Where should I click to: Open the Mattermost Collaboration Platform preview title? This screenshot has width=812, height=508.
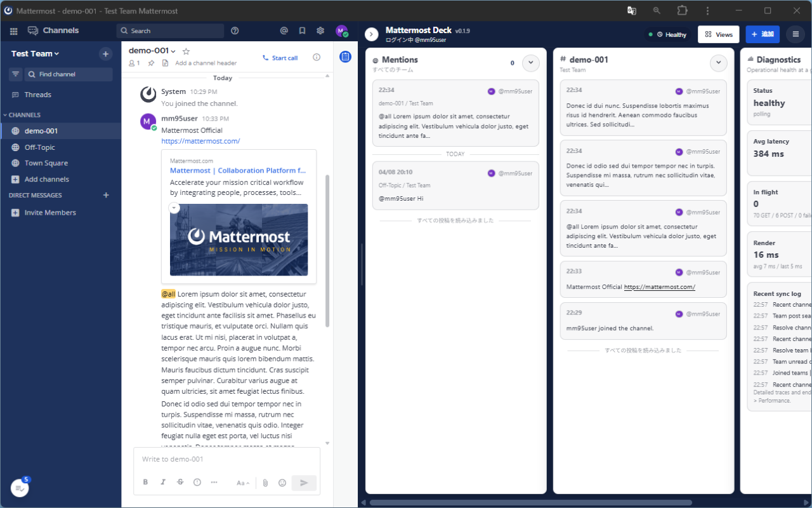[238, 170]
